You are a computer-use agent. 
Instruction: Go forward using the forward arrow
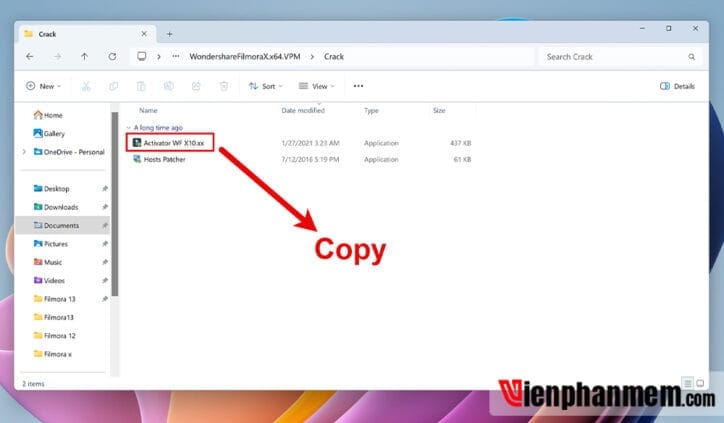pos(57,56)
